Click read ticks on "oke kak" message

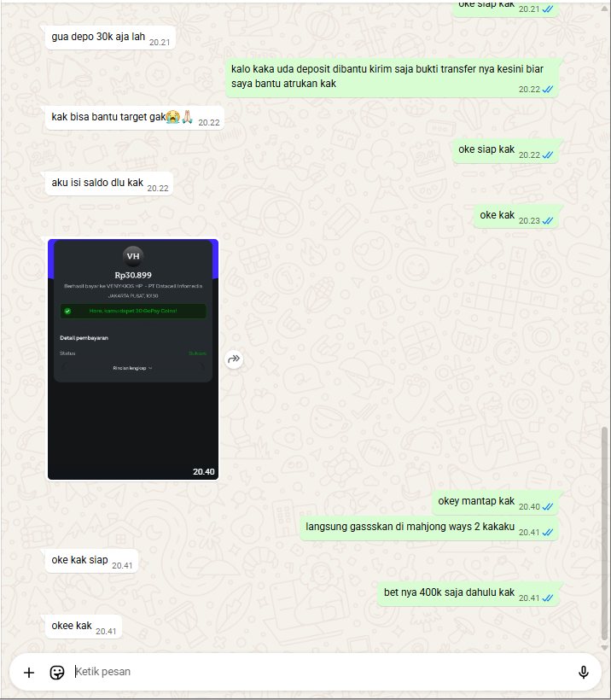(548, 220)
